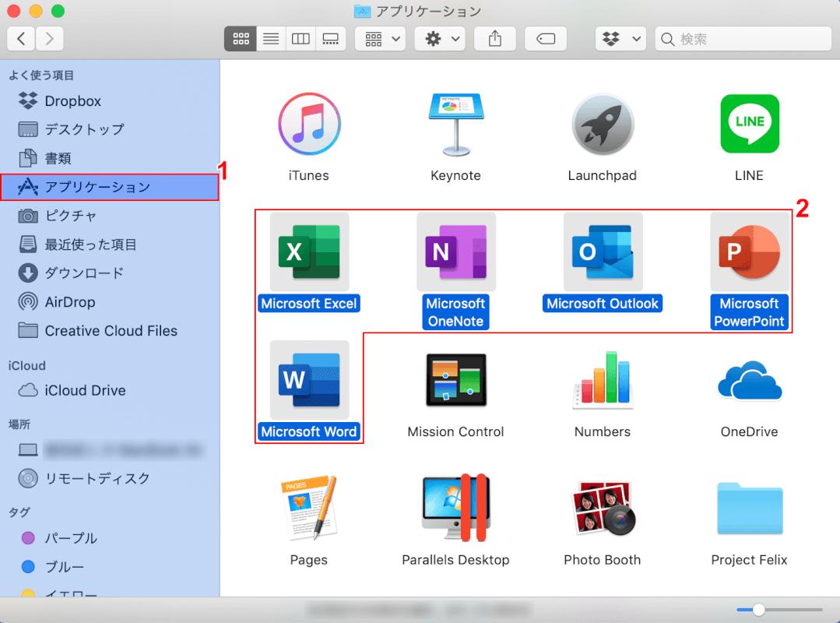Viewport: 840px width, 623px height.
Task: Click the Share toolbar button
Action: [495, 39]
